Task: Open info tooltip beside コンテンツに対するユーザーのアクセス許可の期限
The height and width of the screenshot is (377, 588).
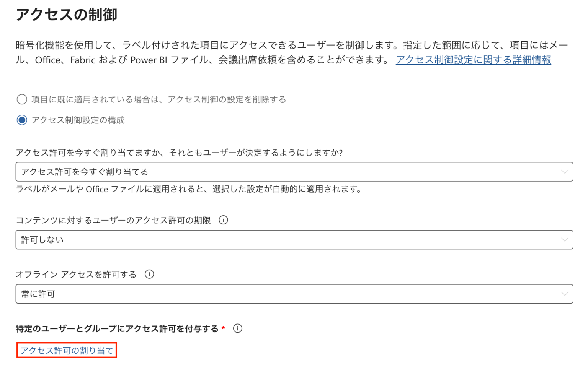Action: click(223, 220)
